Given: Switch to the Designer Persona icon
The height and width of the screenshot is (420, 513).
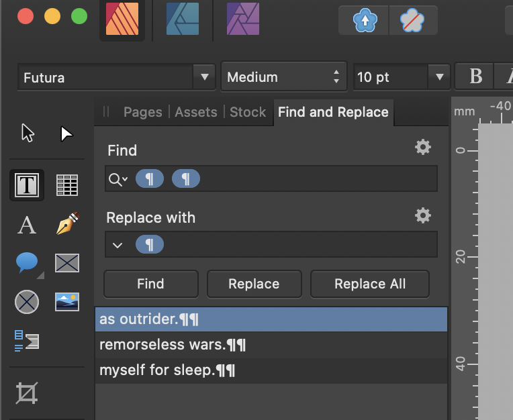Looking at the screenshot, I should 183,19.
